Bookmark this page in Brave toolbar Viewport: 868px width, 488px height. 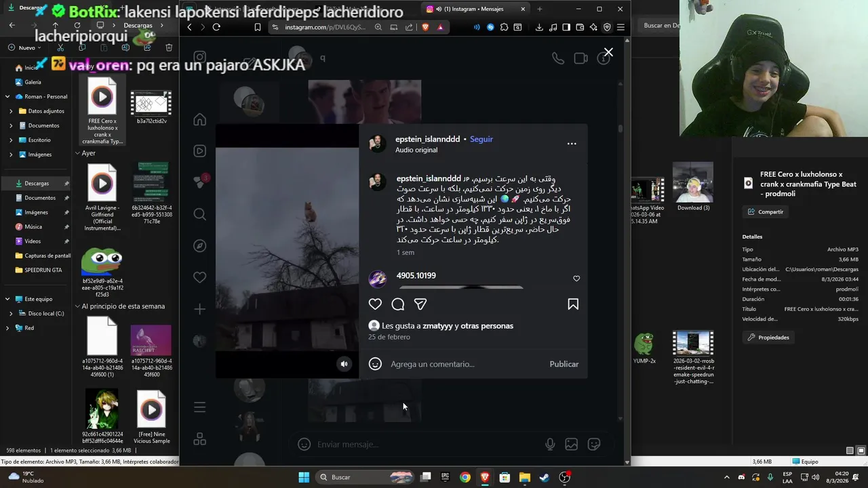pyautogui.click(x=258, y=27)
